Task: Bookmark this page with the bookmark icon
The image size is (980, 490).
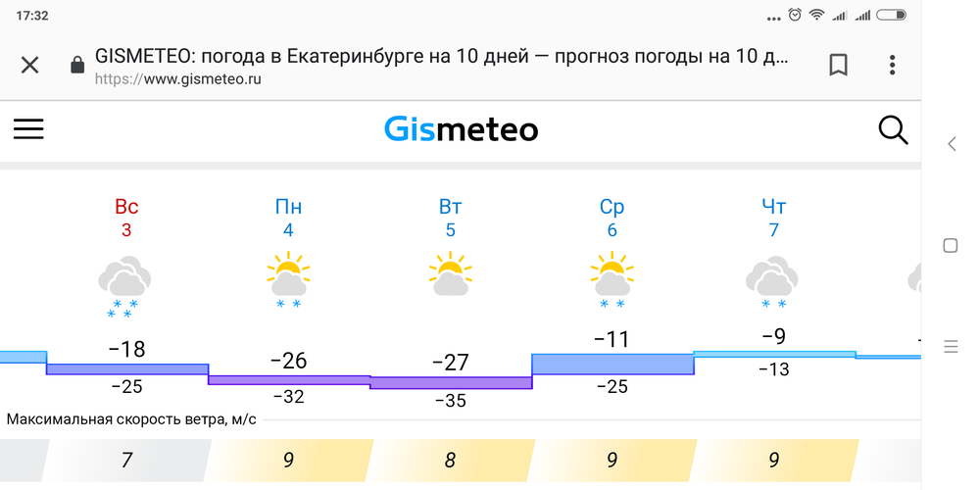Action: click(x=838, y=65)
